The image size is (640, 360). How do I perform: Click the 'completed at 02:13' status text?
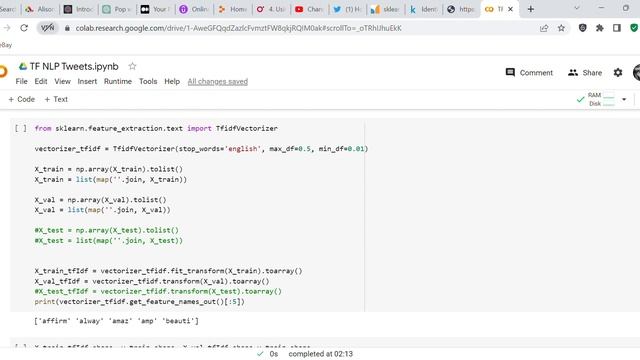pyautogui.click(x=320, y=354)
